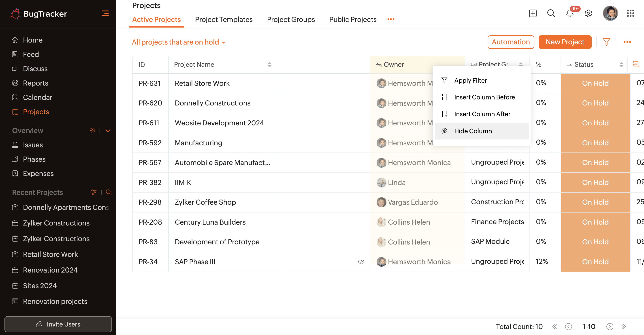This screenshot has height=335, width=644.
Task: Hide the Owner column
Action: pos(473,131)
